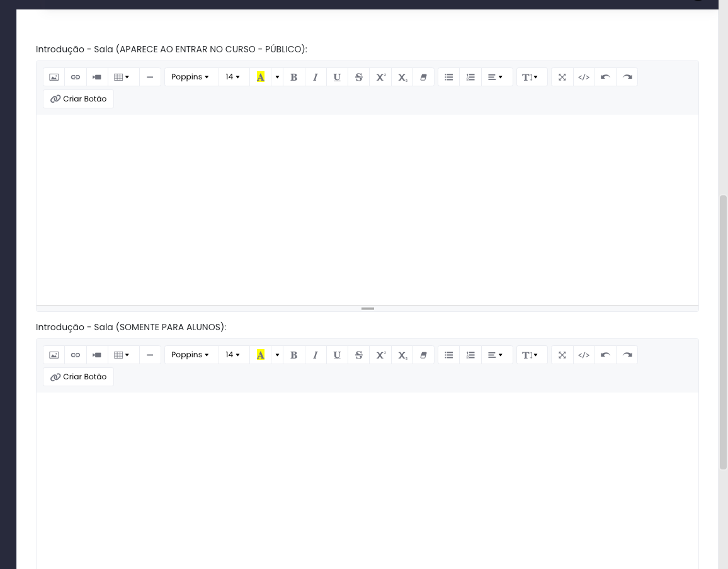Toggle bold in the public introduction editor
Viewport: 728px width, 569px height.
click(x=293, y=77)
